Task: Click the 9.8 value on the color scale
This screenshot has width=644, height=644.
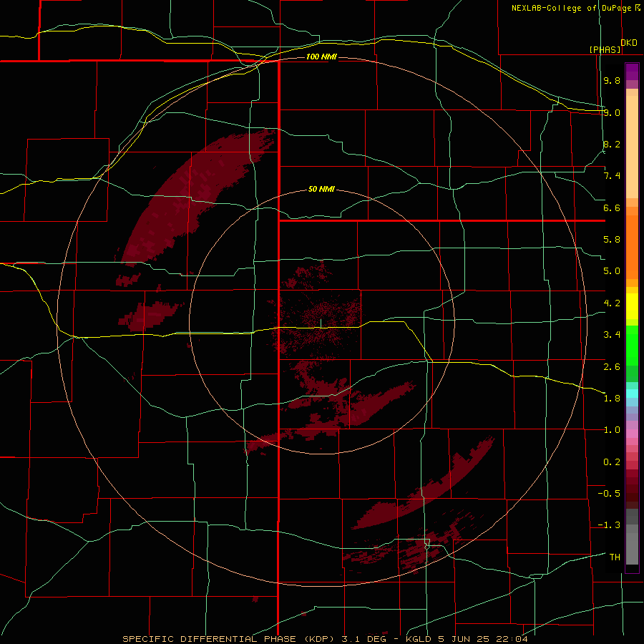Action: click(x=612, y=80)
